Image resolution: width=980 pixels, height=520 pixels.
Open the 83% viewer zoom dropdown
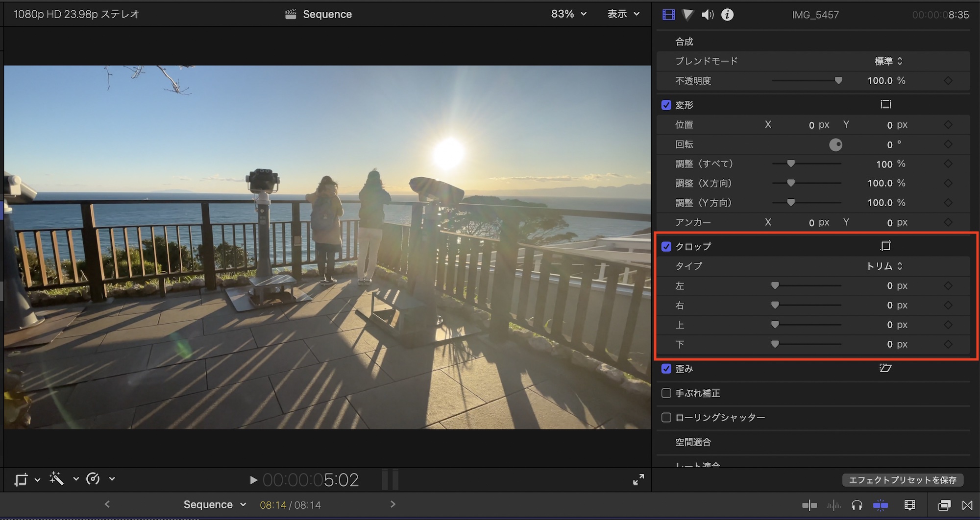(569, 14)
